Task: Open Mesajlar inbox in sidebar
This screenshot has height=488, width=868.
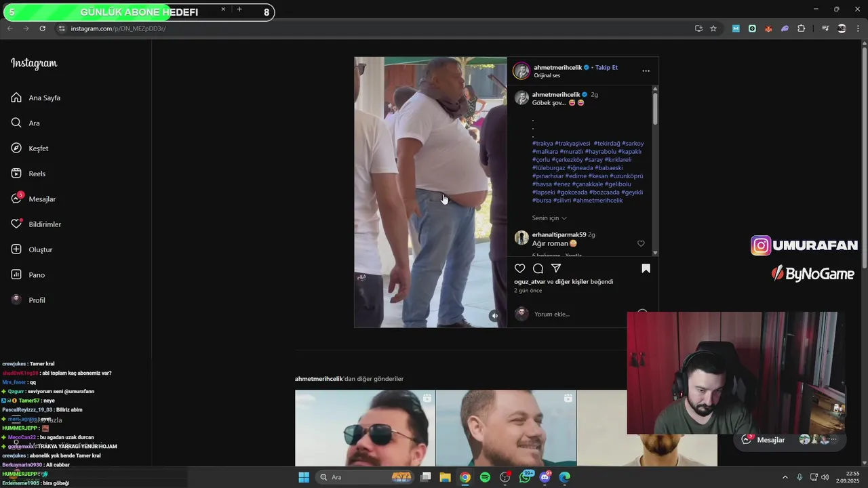Action: (33, 199)
